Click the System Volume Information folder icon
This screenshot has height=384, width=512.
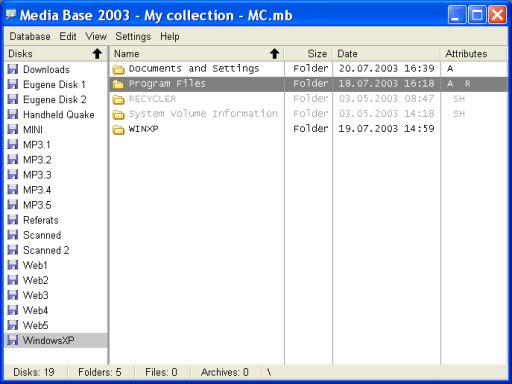(118, 114)
